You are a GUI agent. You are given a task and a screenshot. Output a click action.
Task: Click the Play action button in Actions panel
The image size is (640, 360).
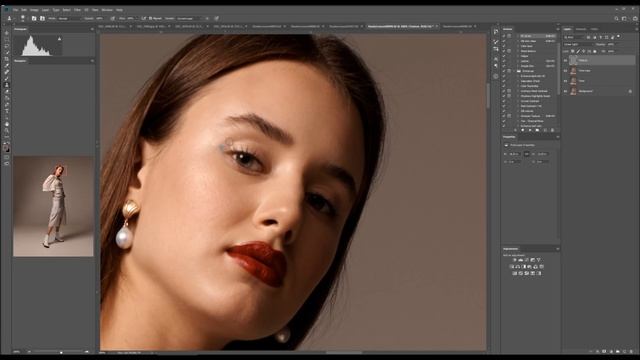tap(530, 130)
